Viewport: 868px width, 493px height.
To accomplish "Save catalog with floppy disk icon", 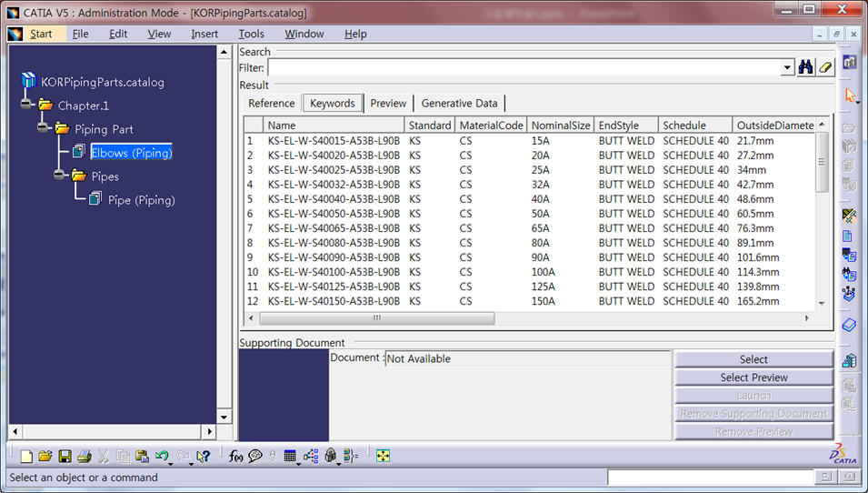I will [65, 456].
